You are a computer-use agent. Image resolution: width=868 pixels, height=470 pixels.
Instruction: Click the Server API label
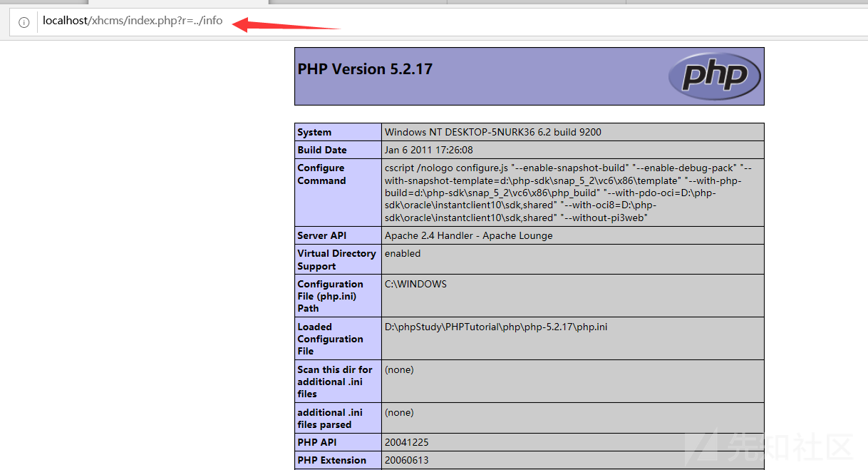322,235
